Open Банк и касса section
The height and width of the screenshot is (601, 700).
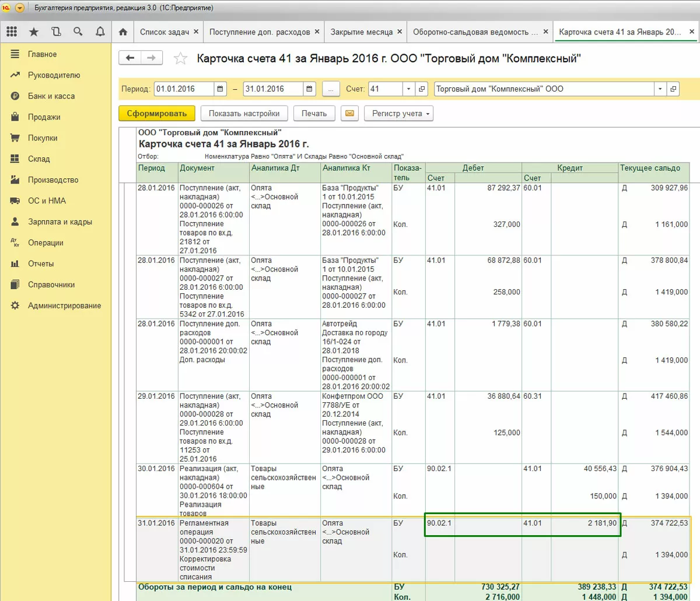[x=51, y=96]
